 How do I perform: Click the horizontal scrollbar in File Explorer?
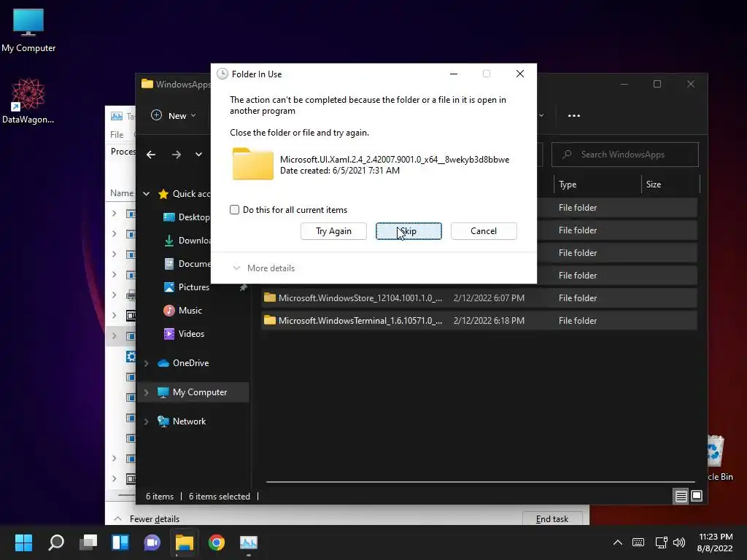[480, 482]
